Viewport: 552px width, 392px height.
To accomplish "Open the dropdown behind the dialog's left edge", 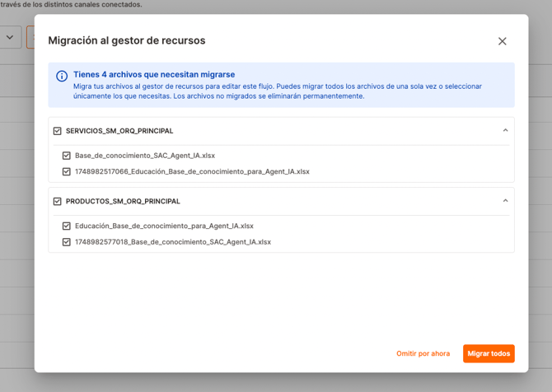I will pos(10,37).
